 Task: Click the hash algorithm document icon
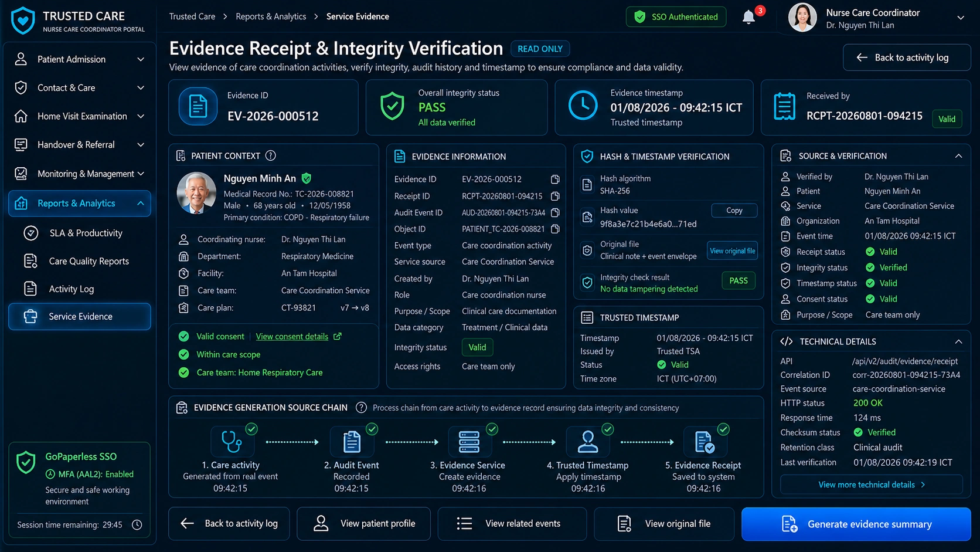pyautogui.click(x=587, y=185)
